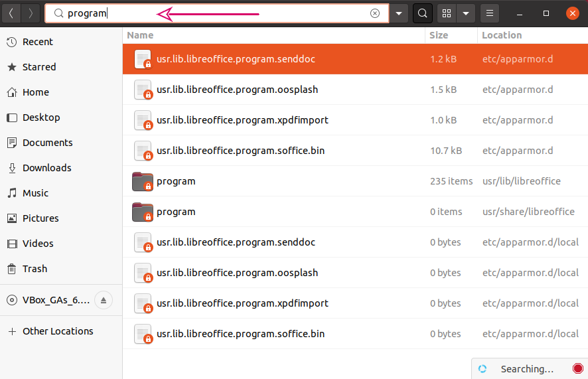
Task: Minimize the Files window
Action: (x=520, y=13)
